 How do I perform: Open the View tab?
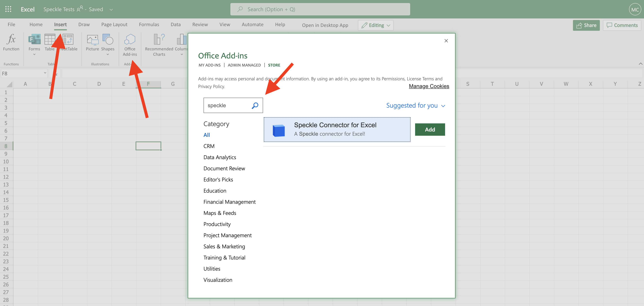[225, 25]
